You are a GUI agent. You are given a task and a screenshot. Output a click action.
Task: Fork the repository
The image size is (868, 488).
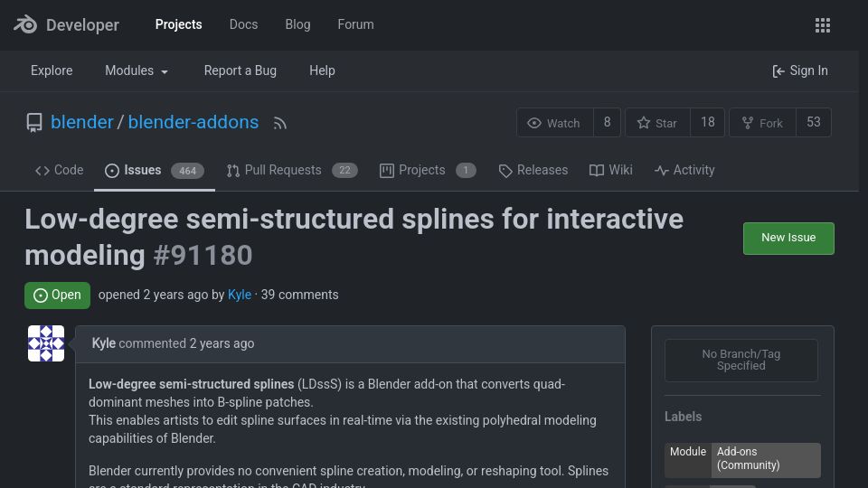[763, 122]
